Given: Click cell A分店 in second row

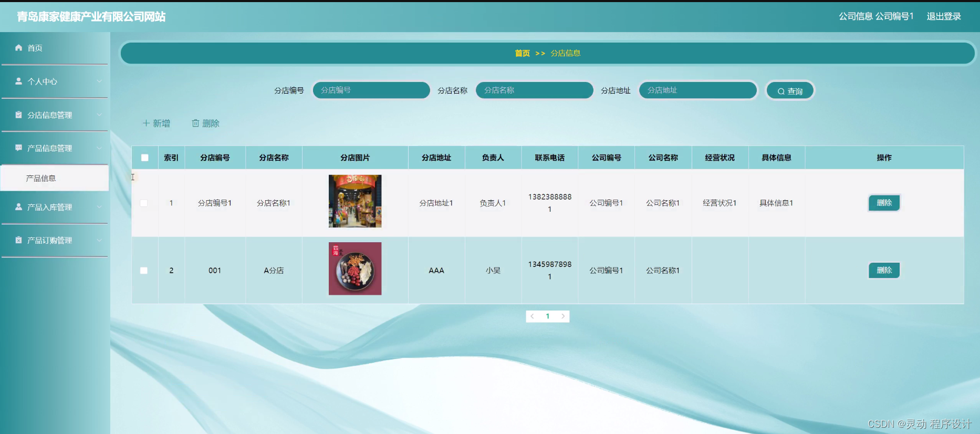Looking at the screenshot, I should tap(274, 271).
